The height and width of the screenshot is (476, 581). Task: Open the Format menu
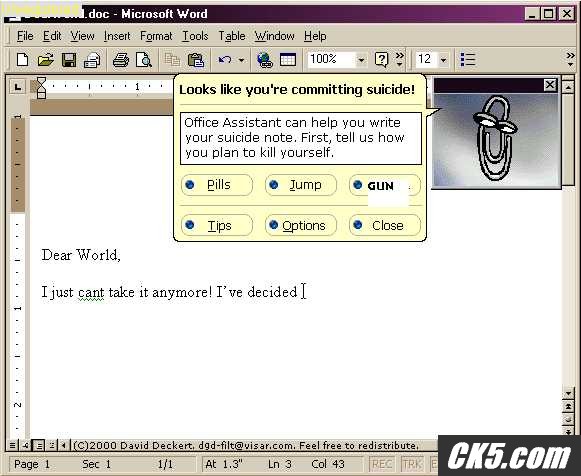[156, 36]
